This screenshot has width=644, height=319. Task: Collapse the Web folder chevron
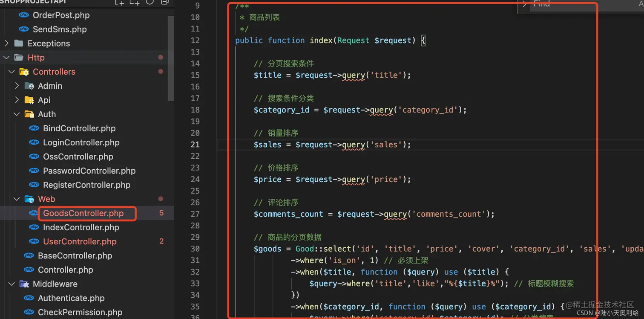(x=17, y=199)
